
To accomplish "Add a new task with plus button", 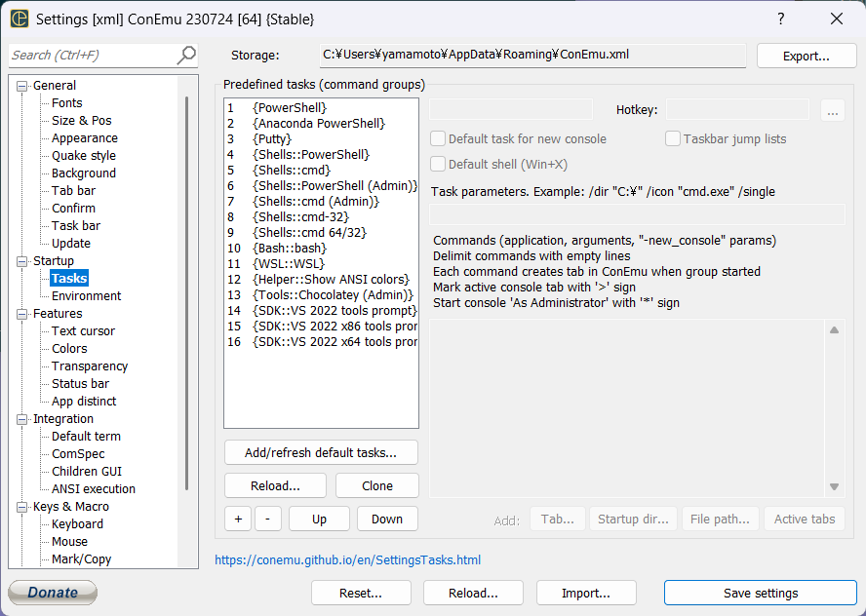I will pyautogui.click(x=238, y=519).
